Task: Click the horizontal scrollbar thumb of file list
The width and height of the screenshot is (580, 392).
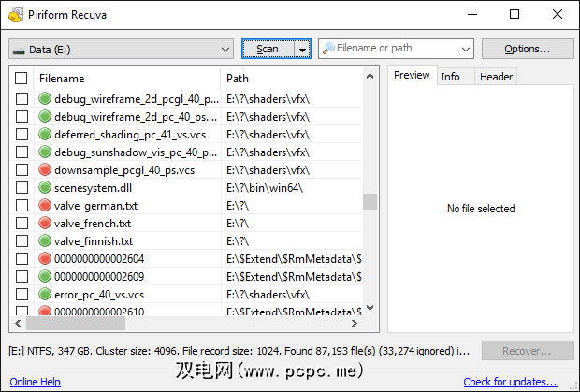Action: click(x=76, y=323)
